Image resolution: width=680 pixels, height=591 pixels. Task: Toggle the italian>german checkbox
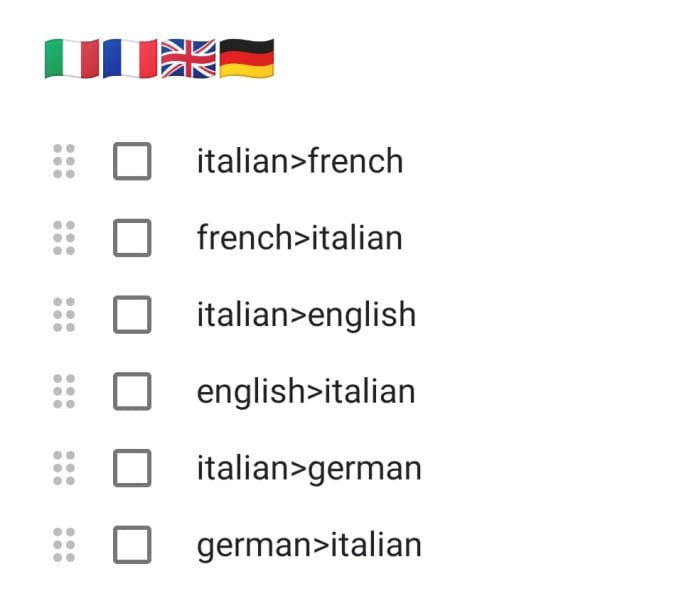(x=132, y=468)
